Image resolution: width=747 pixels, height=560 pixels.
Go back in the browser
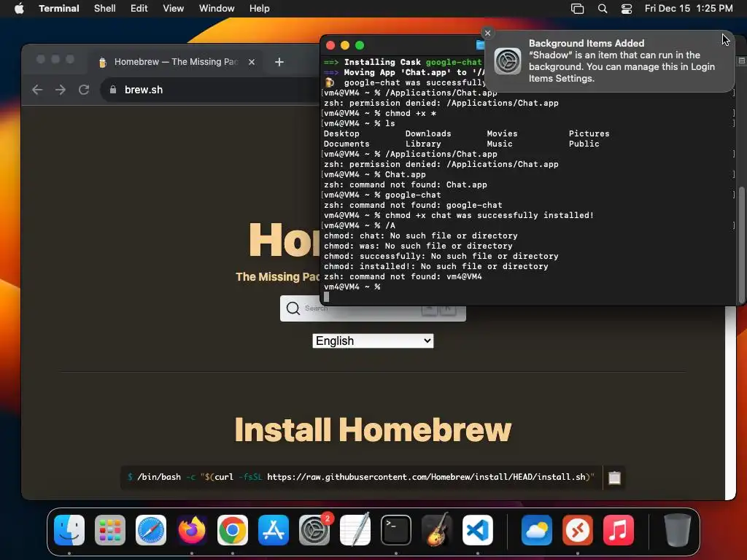pyautogui.click(x=37, y=90)
